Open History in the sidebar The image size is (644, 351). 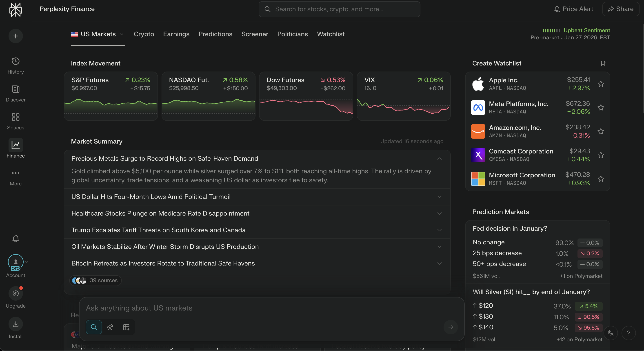(16, 66)
